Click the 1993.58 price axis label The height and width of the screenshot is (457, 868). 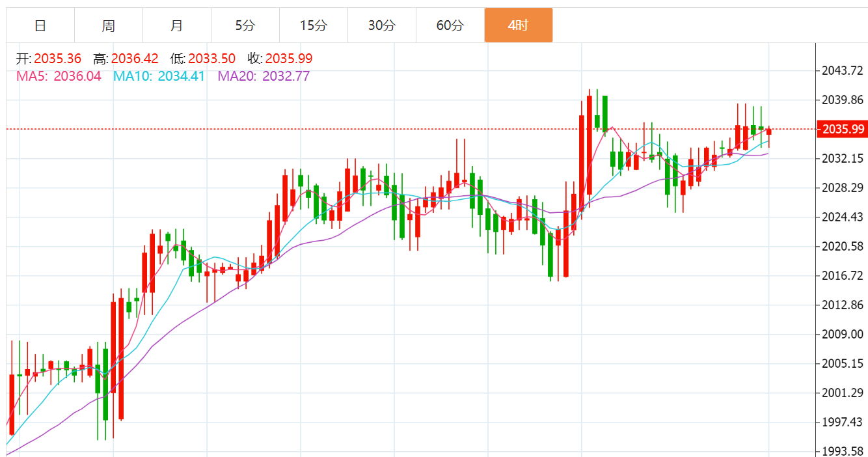click(844, 452)
